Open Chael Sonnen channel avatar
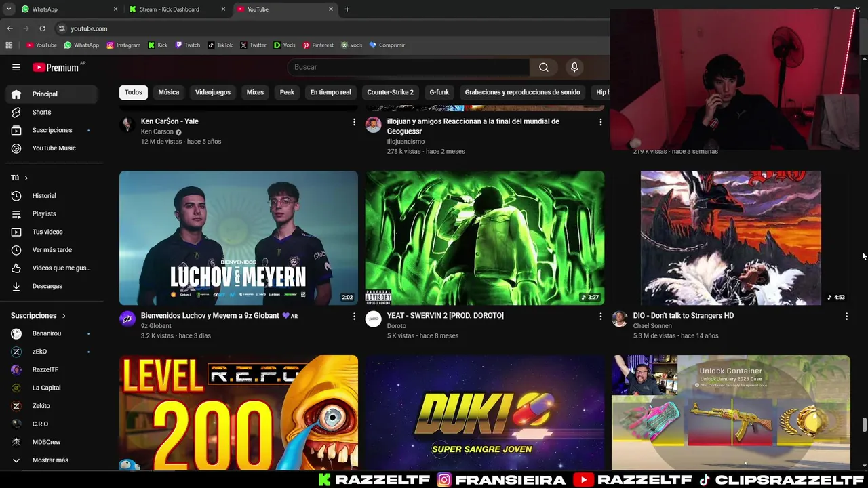This screenshot has width=868, height=488. coord(620,319)
